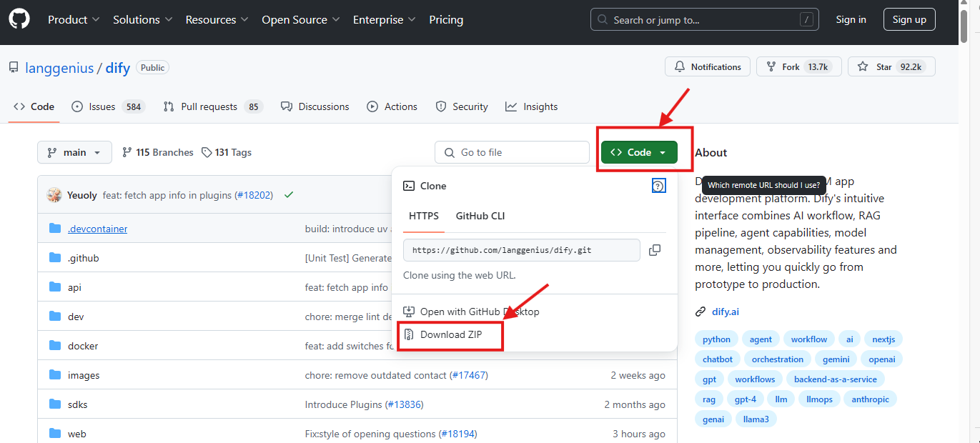Click the terminal icon next to Clone

click(x=409, y=186)
